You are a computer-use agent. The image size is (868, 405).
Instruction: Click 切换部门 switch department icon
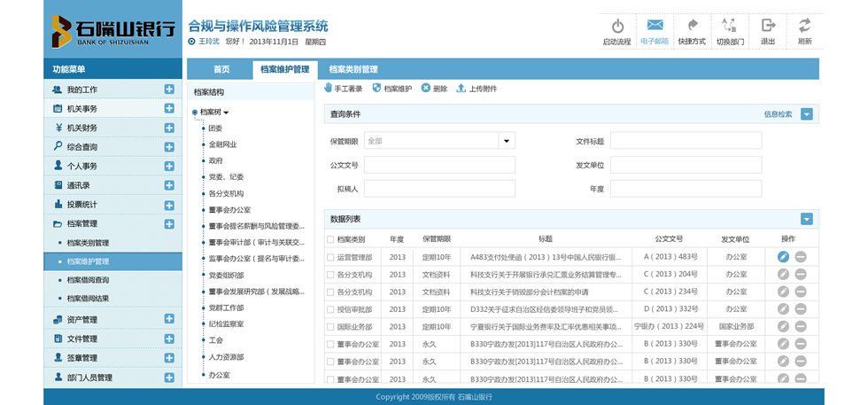tap(730, 26)
